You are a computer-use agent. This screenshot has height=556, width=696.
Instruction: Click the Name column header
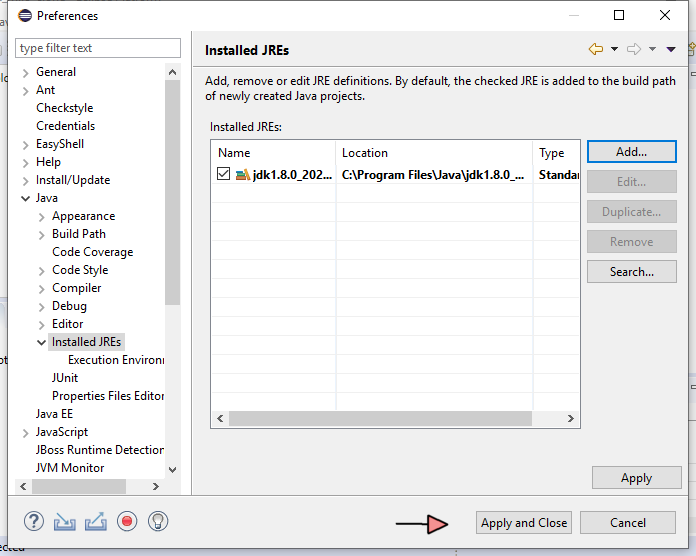tap(273, 153)
